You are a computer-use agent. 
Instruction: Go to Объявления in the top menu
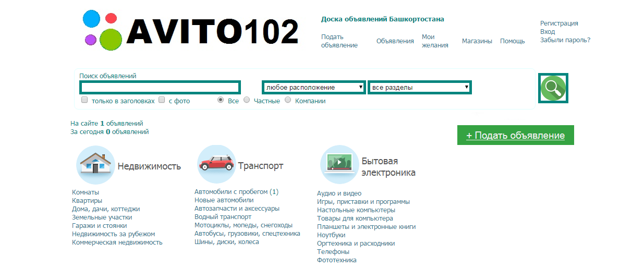[x=395, y=41]
